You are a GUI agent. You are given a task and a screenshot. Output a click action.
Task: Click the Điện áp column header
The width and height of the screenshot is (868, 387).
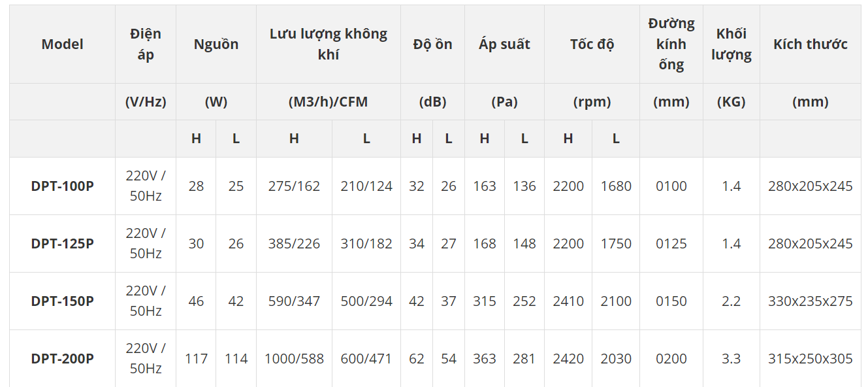pos(146,44)
